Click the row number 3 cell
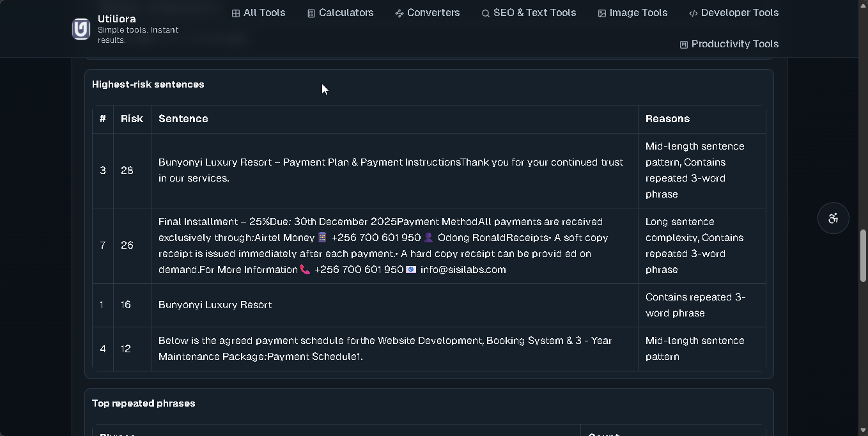 tap(103, 171)
